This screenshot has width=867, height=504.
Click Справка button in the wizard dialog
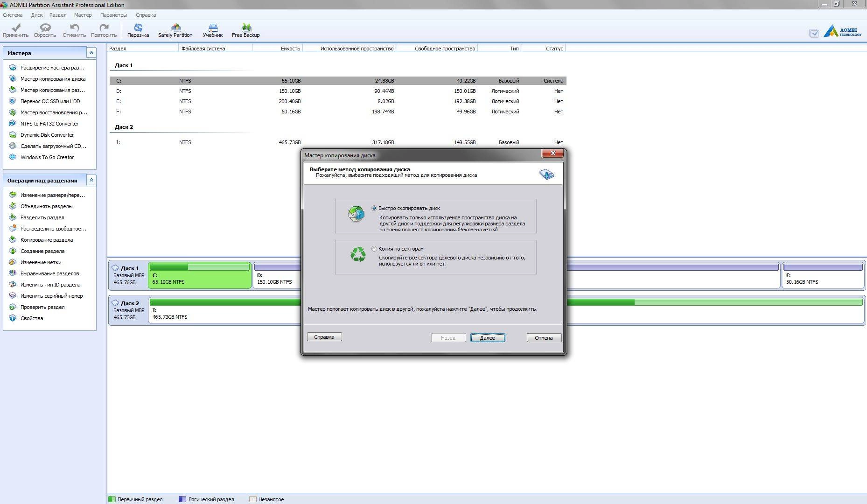point(324,337)
